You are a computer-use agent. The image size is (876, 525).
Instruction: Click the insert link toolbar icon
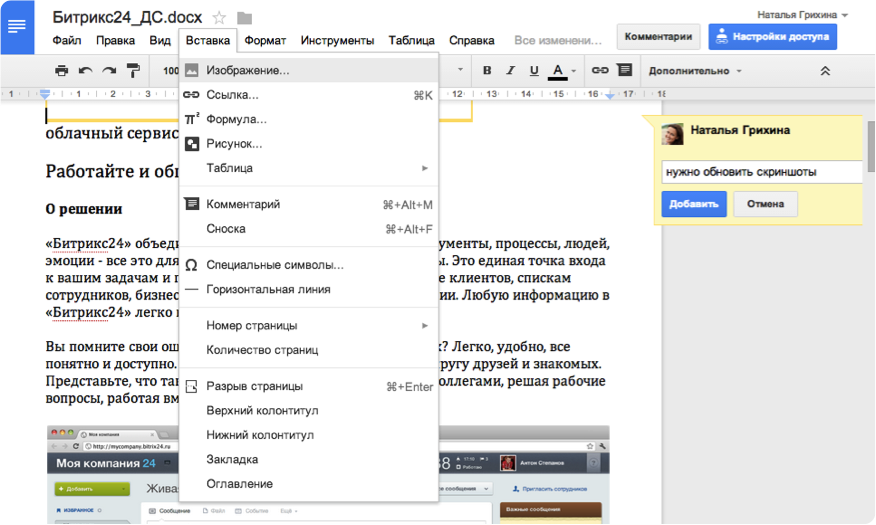point(600,70)
